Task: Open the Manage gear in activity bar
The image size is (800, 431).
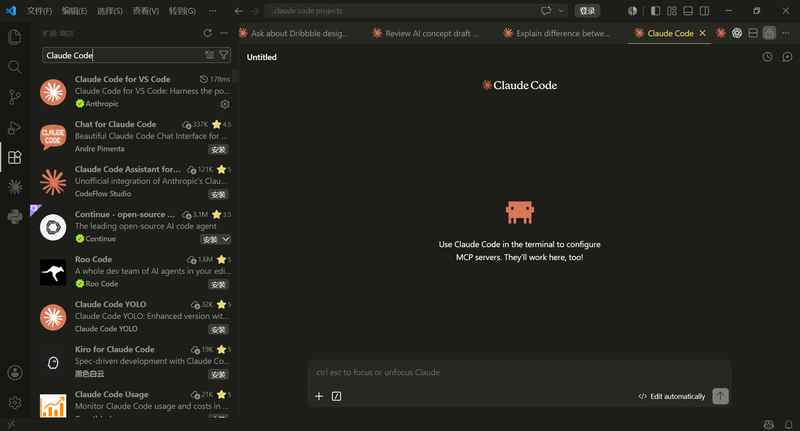Action: click(x=15, y=402)
